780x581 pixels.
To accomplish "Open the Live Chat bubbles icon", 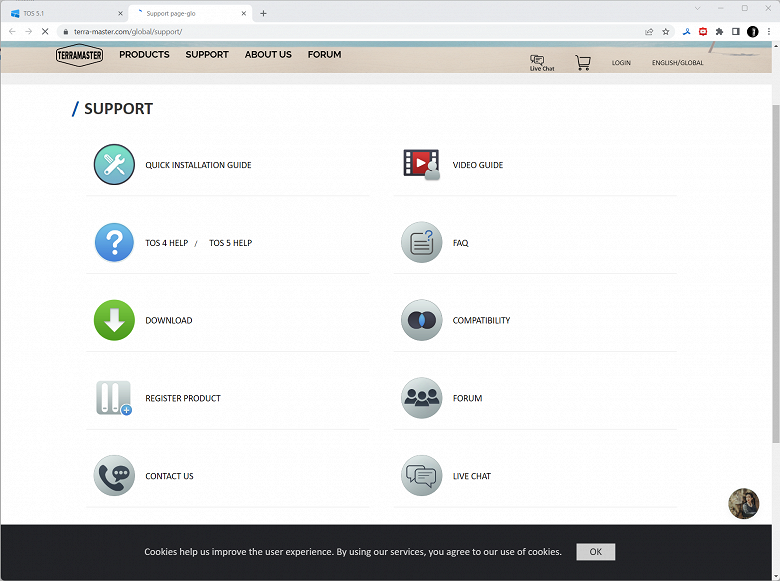I will [x=421, y=476].
